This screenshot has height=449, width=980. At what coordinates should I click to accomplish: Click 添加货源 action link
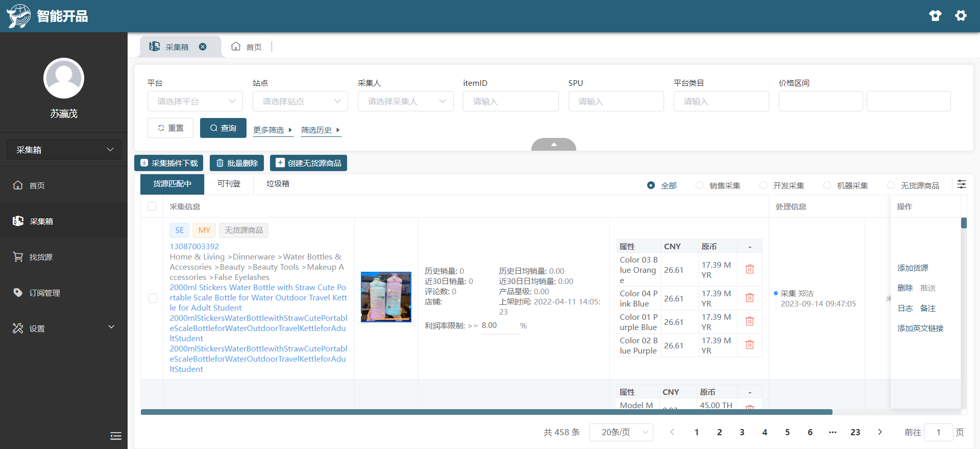point(913,268)
